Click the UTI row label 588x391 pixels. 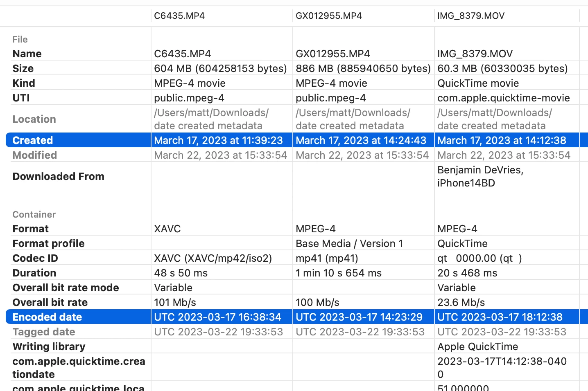pos(21,98)
